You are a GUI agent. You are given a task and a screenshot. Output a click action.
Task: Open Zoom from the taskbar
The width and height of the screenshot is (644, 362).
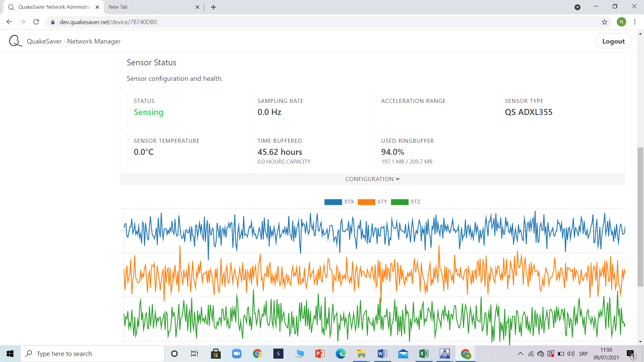click(x=237, y=354)
